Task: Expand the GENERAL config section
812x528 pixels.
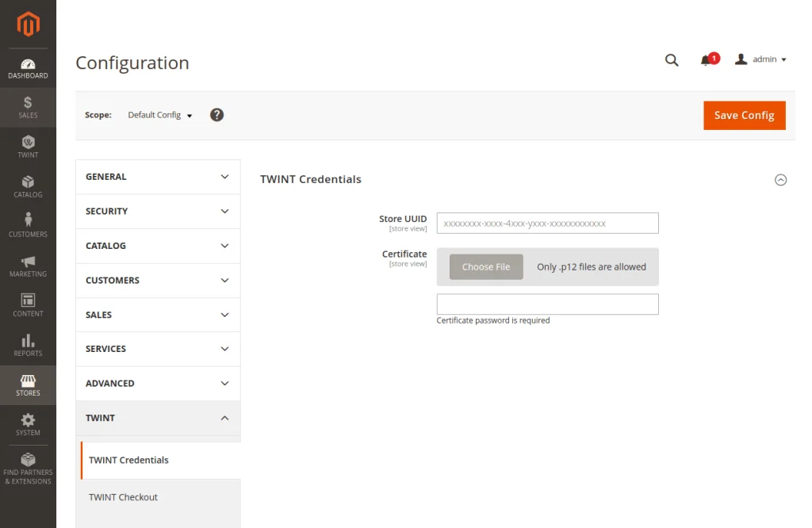Action: point(158,177)
